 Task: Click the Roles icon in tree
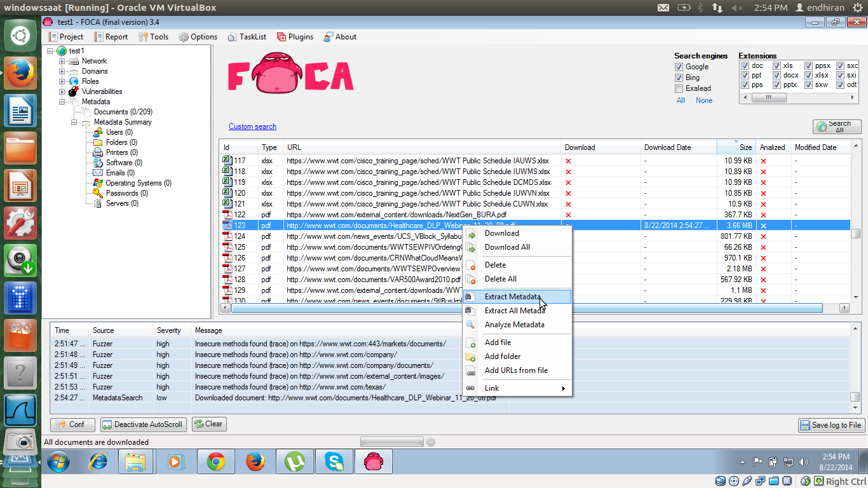point(74,81)
